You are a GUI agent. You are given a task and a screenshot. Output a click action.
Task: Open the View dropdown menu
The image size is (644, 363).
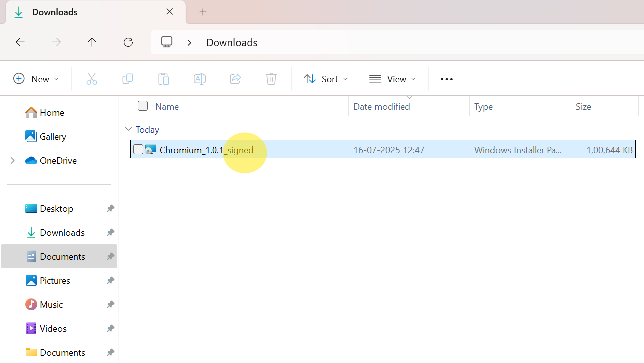tap(392, 79)
